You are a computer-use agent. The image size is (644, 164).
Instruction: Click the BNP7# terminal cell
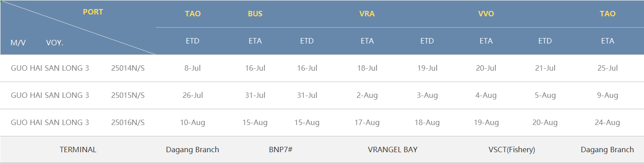(281, 150)
